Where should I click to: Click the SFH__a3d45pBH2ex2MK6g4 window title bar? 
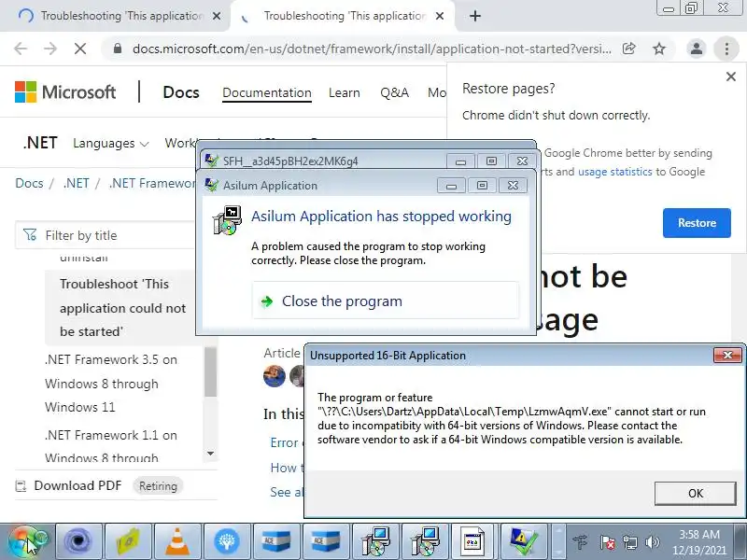(324, 161)
